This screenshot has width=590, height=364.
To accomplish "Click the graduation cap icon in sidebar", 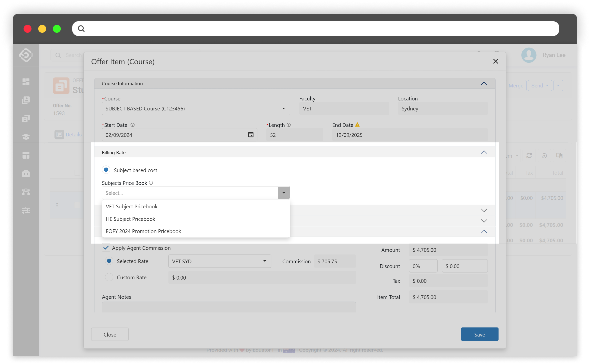I will (x=26, y=137).
